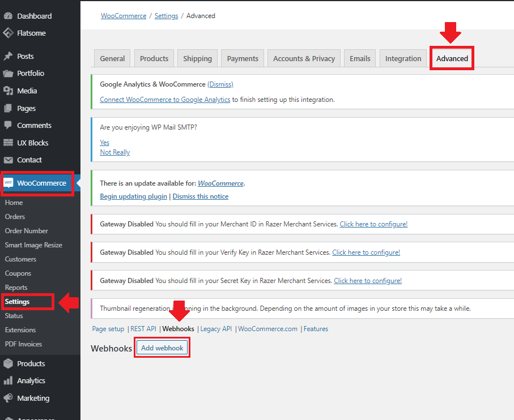Open the Page setup subsection
514x420 pixels.
[x=108, y=329]
